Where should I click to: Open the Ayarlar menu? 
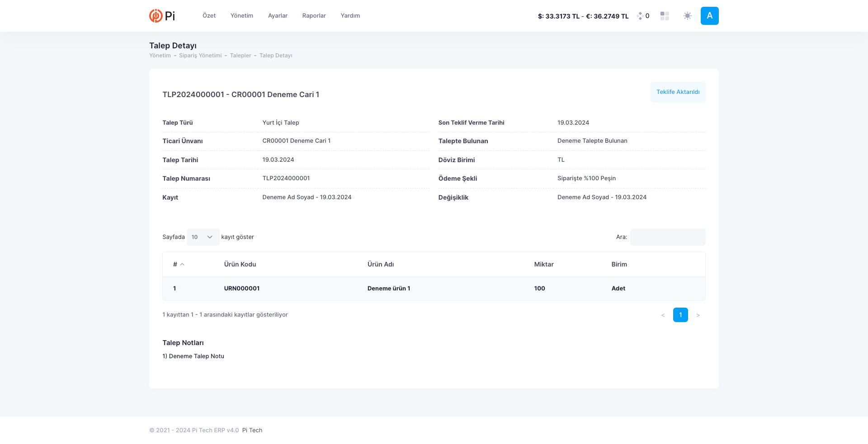[x=278, y=16]
